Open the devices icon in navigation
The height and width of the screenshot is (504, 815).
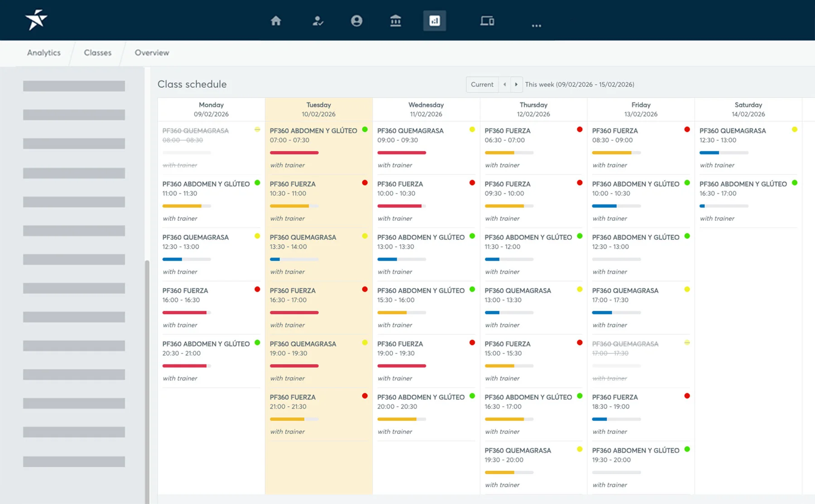487,21
